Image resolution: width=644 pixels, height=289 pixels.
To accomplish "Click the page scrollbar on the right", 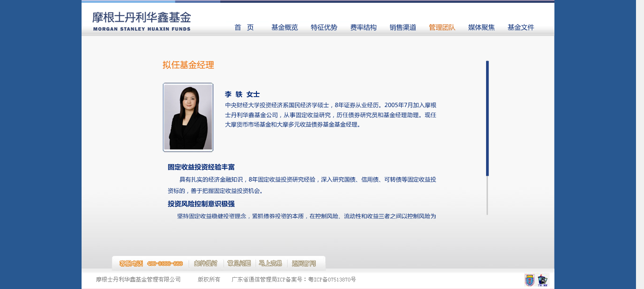I will [488, 118].
